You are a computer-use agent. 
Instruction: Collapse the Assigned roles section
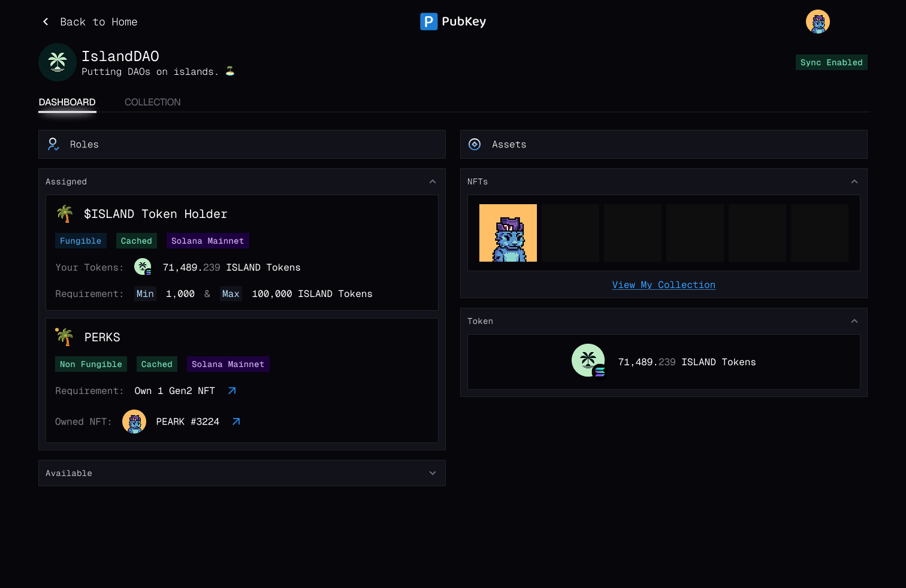coord(433,181)
